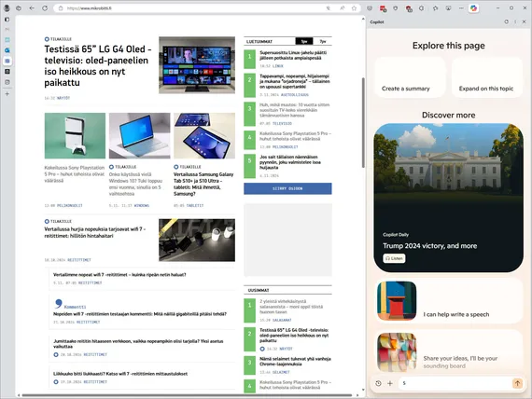Image resolution: width=532 pixels, height=399 pixels.
Task: Open Jumittaako reititin hitaaseen verkkoon article
Action: (138, 344)
